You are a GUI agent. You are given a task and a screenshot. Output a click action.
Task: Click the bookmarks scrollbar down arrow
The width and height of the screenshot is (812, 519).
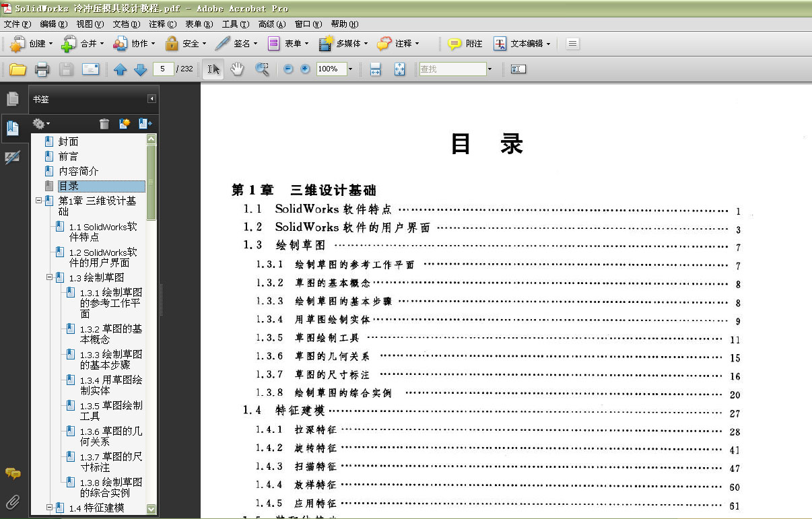pos(151,510)
